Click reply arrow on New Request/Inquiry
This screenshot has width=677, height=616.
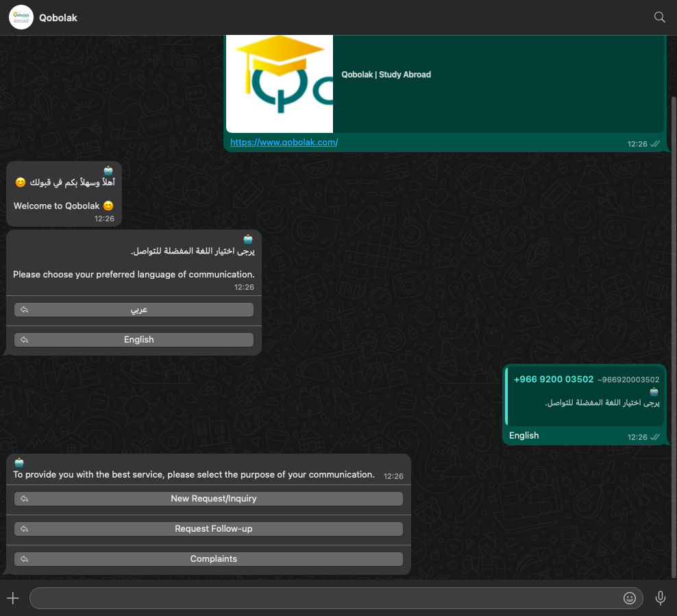pos(25,499)
